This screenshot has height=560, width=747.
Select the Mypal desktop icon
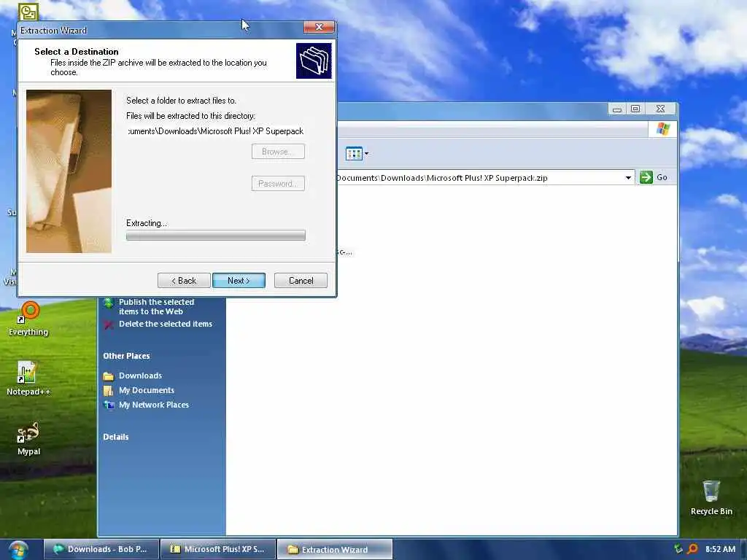coord(28,438)
